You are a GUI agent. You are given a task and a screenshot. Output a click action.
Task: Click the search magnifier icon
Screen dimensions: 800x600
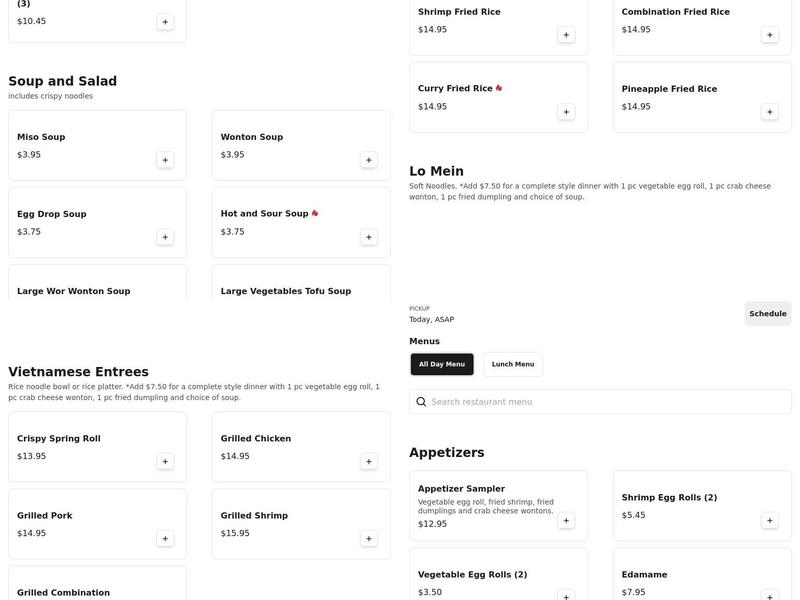point(421,402)
